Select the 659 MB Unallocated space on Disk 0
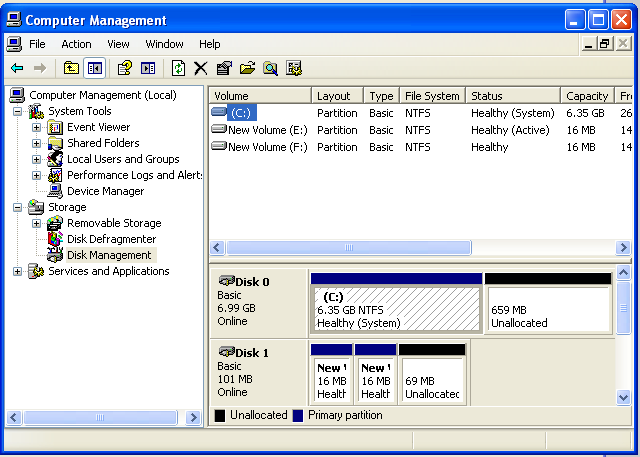The width and height of the screenshot is (640, 457). (x=547, y=310)
